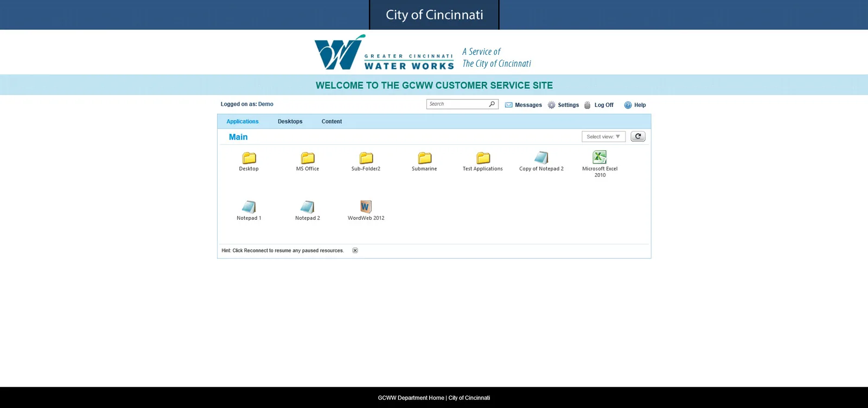Viewport: 868px width, 408px height.
Task: Open the Test Applications folder icon
Action: pyautogui.click(x=483, y=158)
